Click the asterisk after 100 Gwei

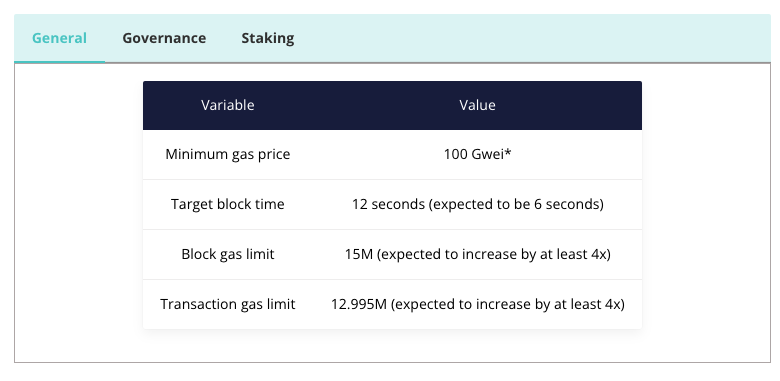tap(508, 152)
